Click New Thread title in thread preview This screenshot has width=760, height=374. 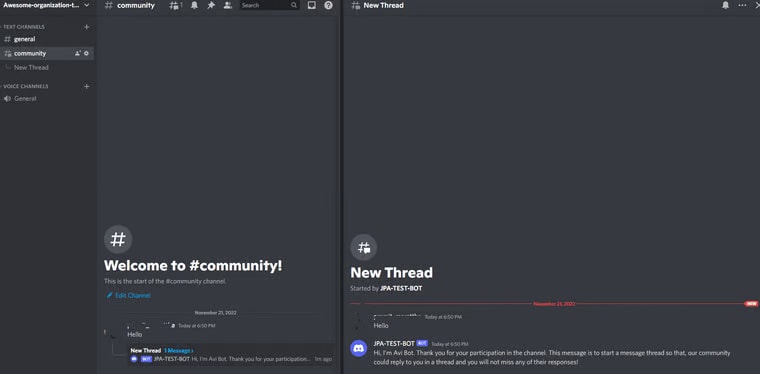click(145, 350)
